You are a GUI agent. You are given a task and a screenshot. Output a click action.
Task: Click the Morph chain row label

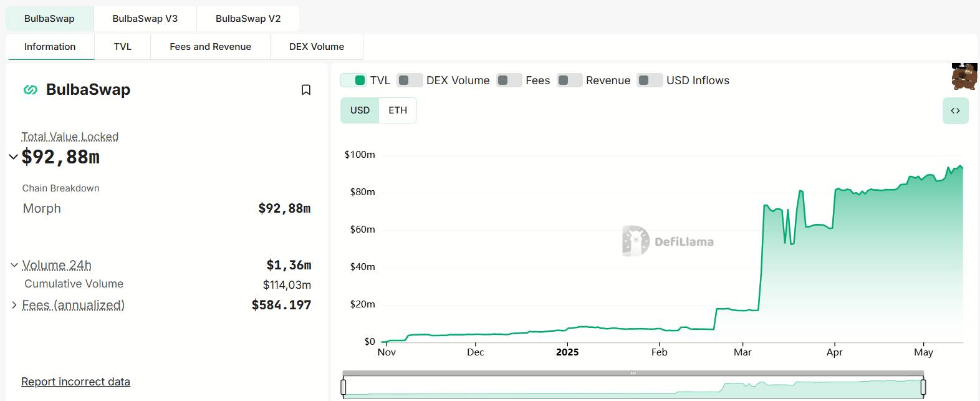[42, 208]
